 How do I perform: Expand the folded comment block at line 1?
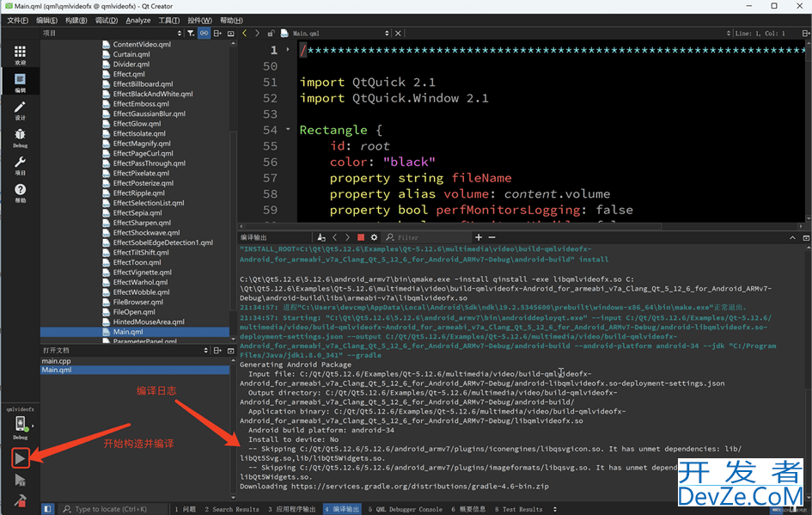288,50
